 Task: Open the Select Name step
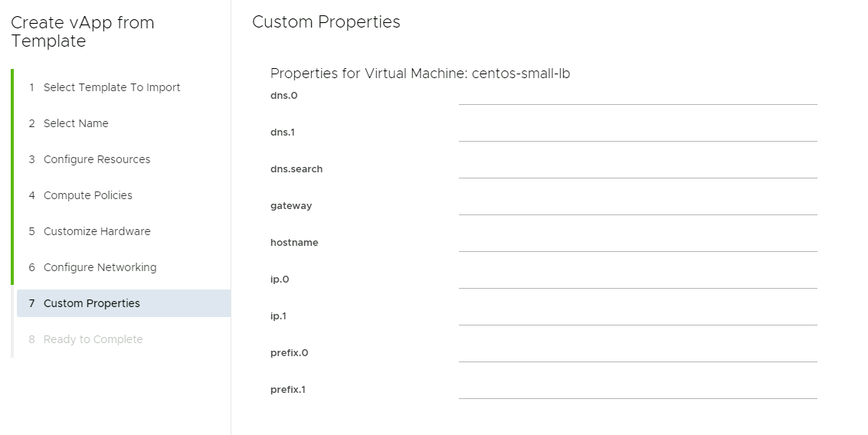pyautogui.click(x=76, y=123)
